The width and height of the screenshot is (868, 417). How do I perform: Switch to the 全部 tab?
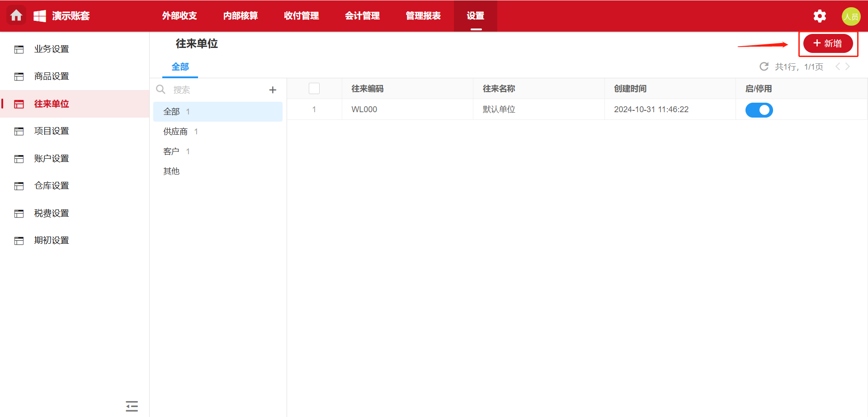[x=180, y=67]
